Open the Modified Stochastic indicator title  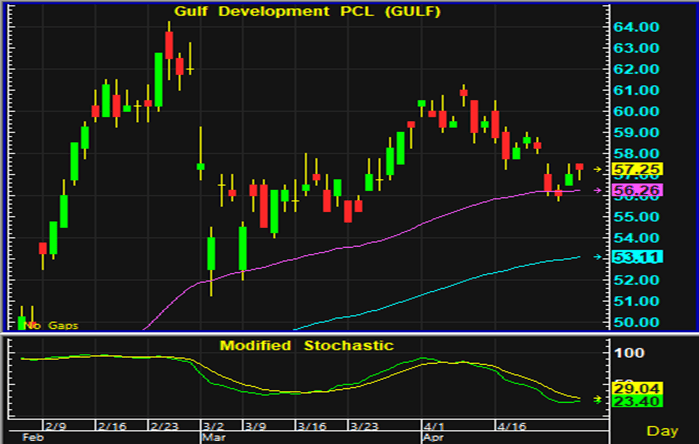coord(306,346)
